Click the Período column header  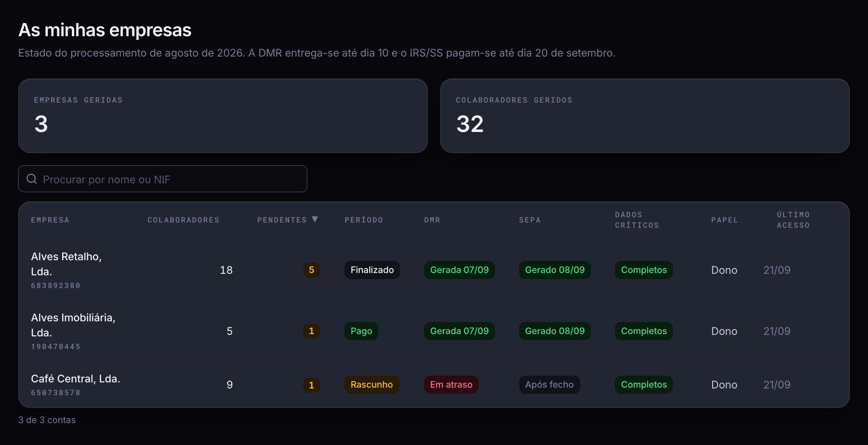[364, 220]
